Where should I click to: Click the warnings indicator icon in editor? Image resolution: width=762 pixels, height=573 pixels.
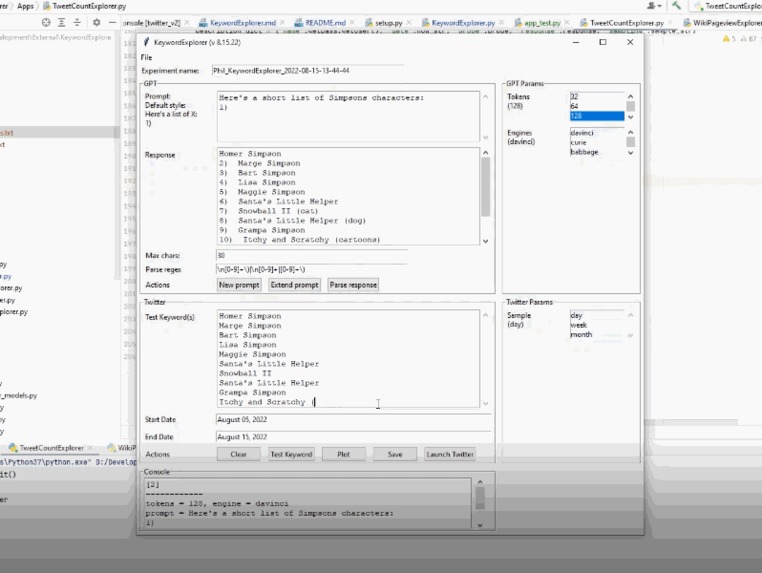(729, 39)
